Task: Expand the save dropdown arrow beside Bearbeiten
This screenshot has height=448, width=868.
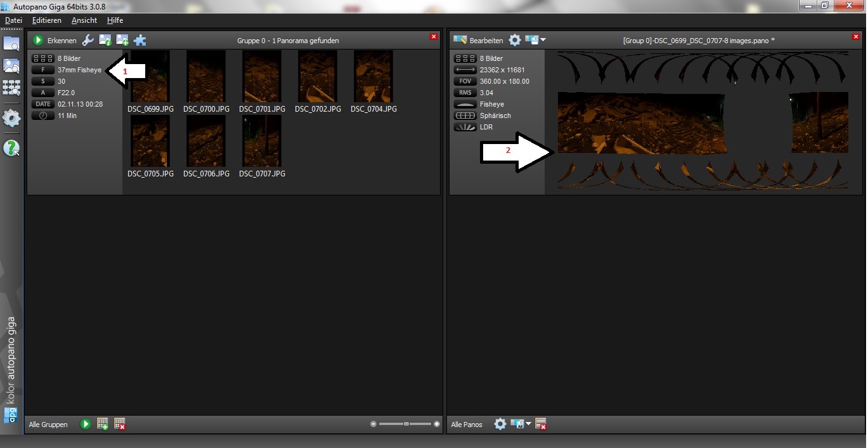Action: click(543, 41)
